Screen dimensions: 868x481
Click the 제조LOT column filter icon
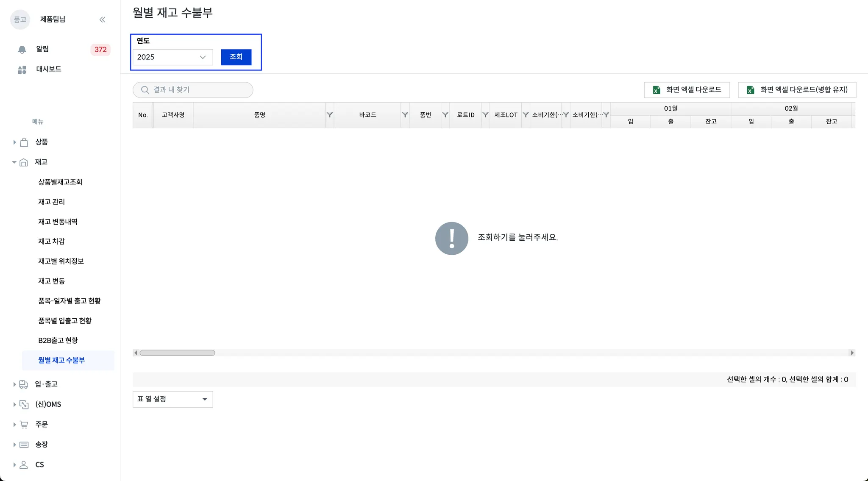pos(526,115)
